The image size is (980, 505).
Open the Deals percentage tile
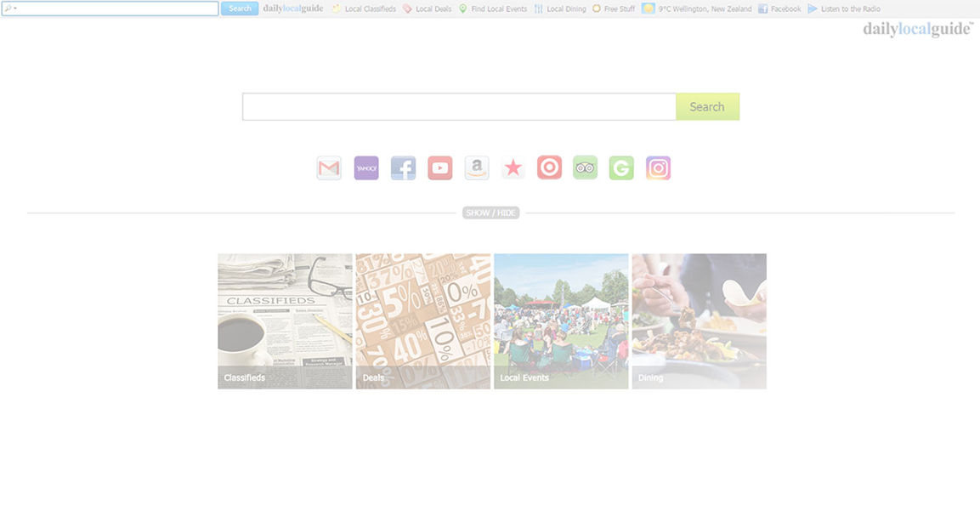pos(423,321)
